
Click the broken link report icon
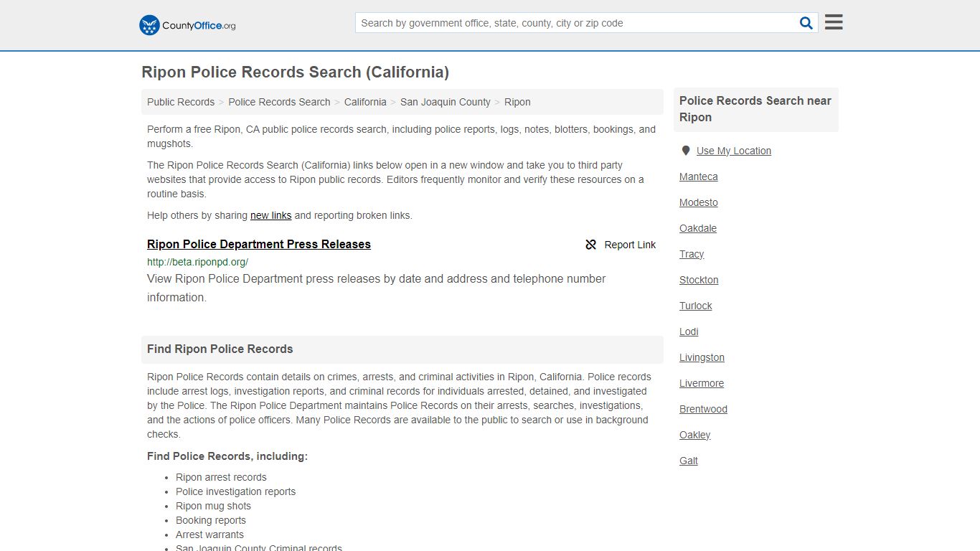591,245
